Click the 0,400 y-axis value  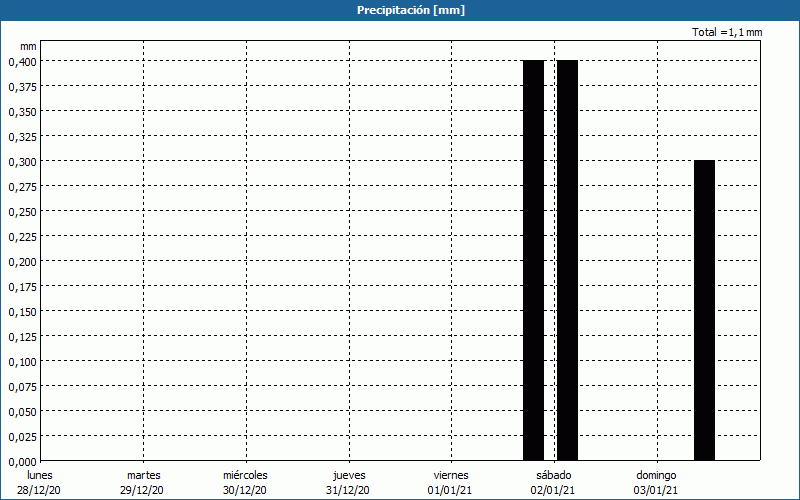coord(22,62)
